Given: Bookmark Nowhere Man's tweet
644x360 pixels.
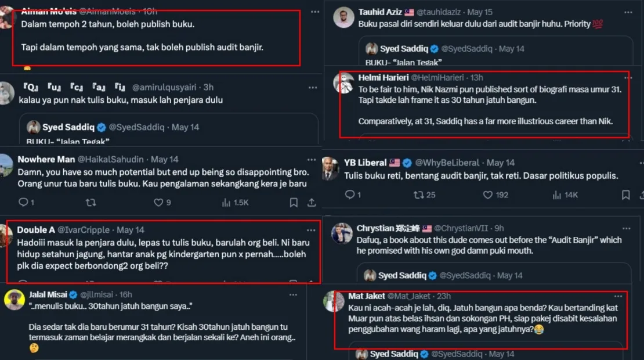Looking at the screenshot, I should [294, 203].
